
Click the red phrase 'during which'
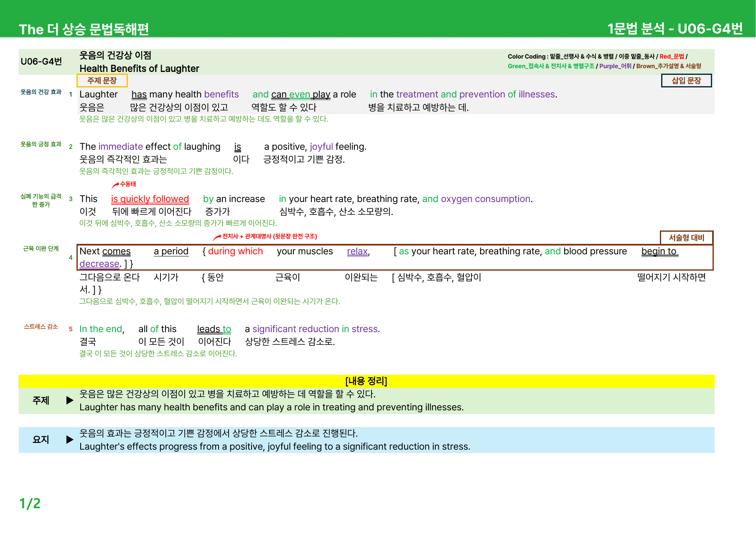click(236, 251)
